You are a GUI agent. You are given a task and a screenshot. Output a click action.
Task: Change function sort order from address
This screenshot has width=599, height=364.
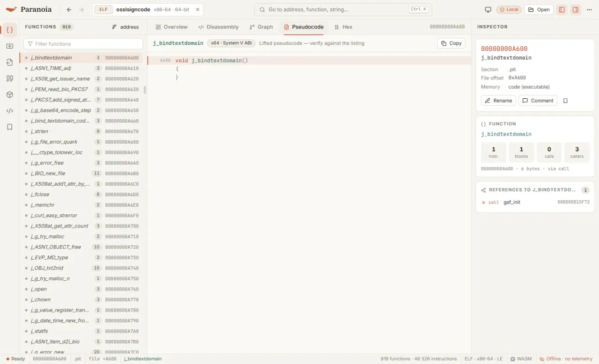click(125, 27)
